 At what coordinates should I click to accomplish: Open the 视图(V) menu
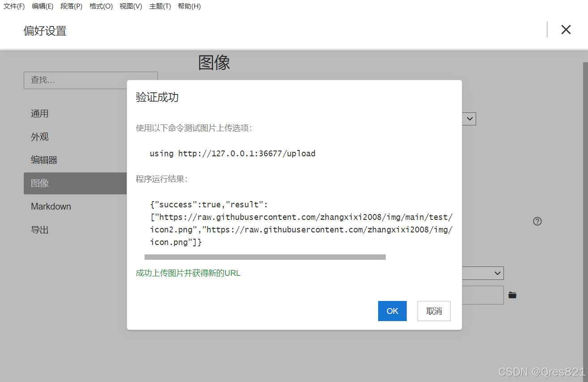(131, 6)
